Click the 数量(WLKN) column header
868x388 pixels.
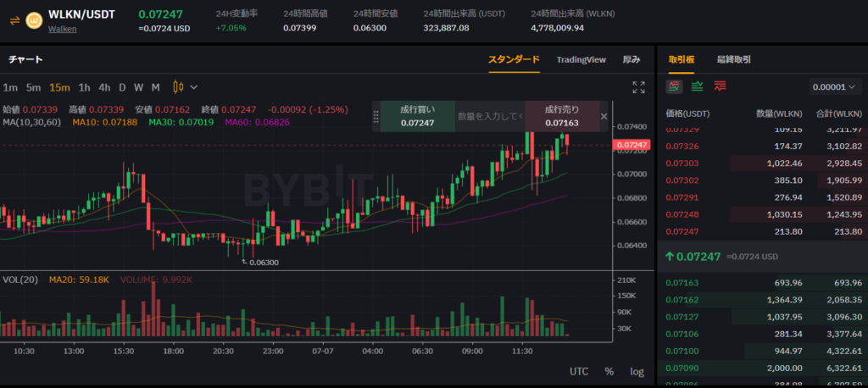click(779, 114)
